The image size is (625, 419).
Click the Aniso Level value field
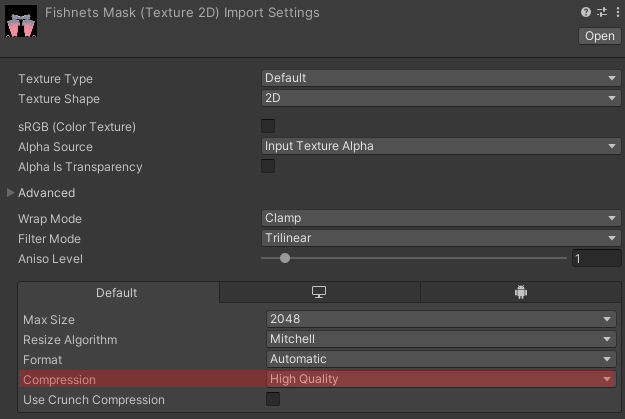595,259
